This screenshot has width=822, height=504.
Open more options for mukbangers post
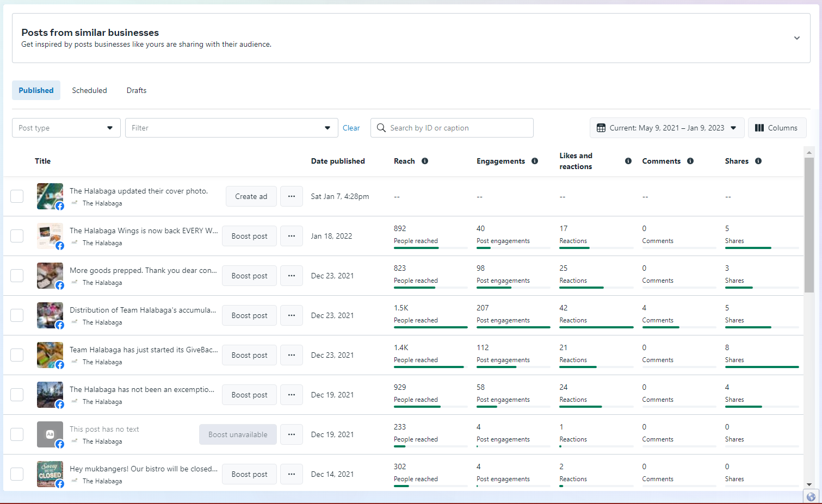(292, 474)
